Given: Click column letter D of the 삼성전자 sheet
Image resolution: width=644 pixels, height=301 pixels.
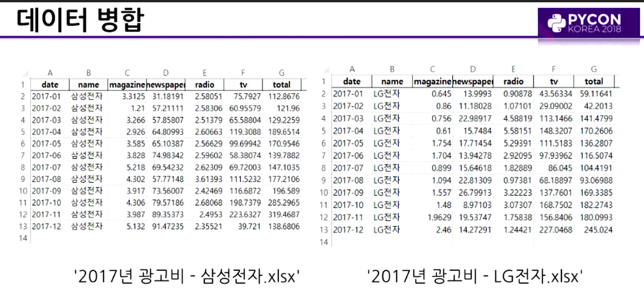Looking at the screenshot, I should pyautogui.click(x=166, y=72).
